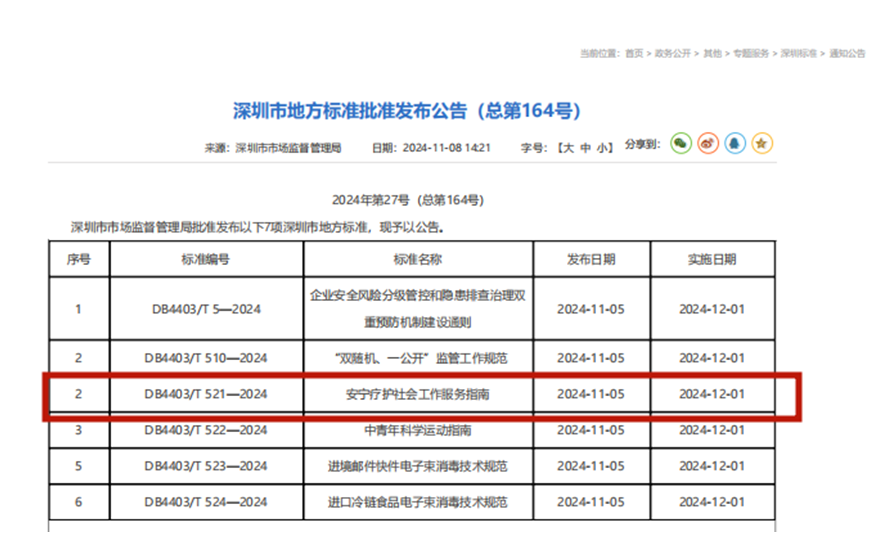Click the announcement title 总第164号
The height and width of the screenshot is (536, 880).
[407, 110]
